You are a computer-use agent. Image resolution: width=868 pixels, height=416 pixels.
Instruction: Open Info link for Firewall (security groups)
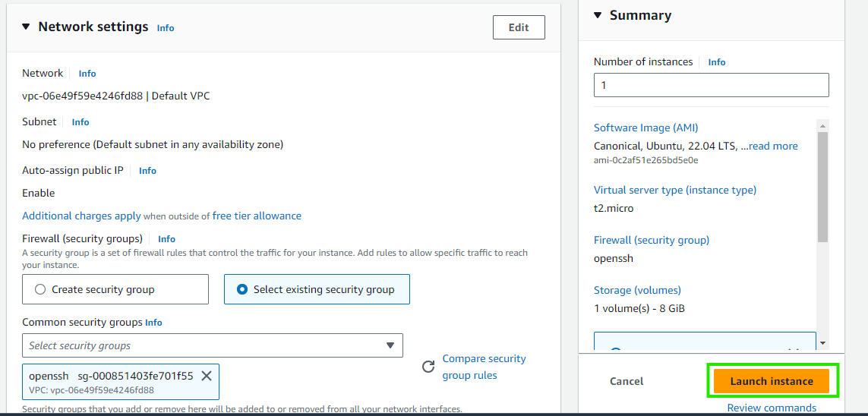[166, 239]
